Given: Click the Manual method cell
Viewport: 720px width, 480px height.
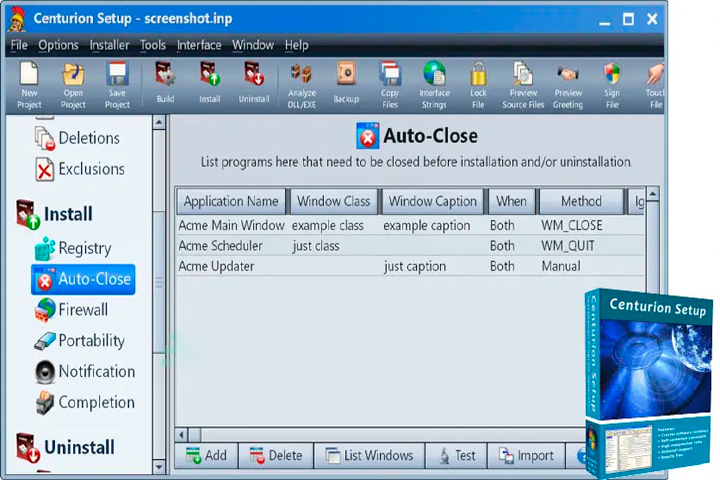Looking at the screenshot, I should pyautogui.click(x=561, y=266).
